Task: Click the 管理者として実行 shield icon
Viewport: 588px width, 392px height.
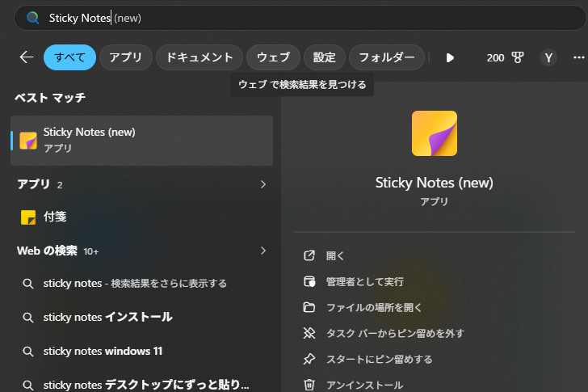Action: (x=309, y=281)
